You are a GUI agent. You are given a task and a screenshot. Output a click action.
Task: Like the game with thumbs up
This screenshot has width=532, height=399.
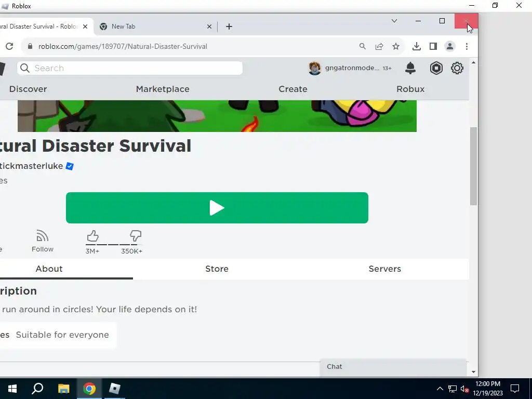pyautogui.click(x=92, y=236)
